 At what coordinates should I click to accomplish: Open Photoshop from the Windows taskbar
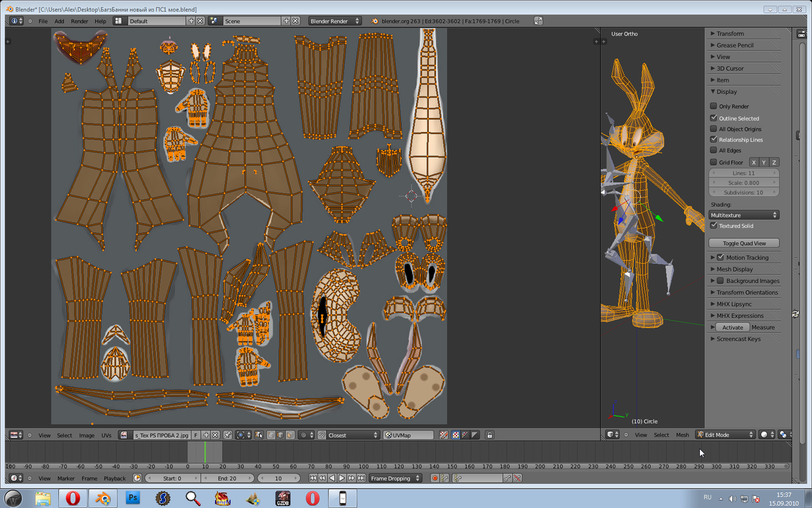(x=133, y=498)
